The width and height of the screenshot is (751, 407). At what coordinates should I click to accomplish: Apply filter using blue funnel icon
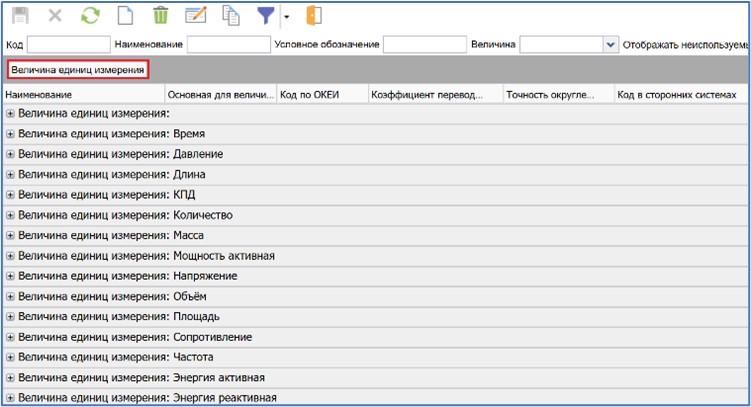(x=266, y=16)
